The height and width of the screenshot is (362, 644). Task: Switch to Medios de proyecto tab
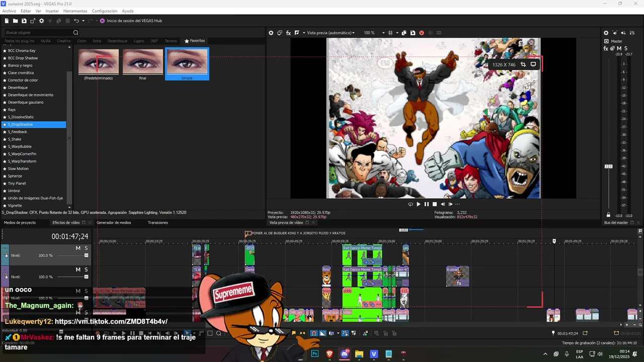point(20,223)
